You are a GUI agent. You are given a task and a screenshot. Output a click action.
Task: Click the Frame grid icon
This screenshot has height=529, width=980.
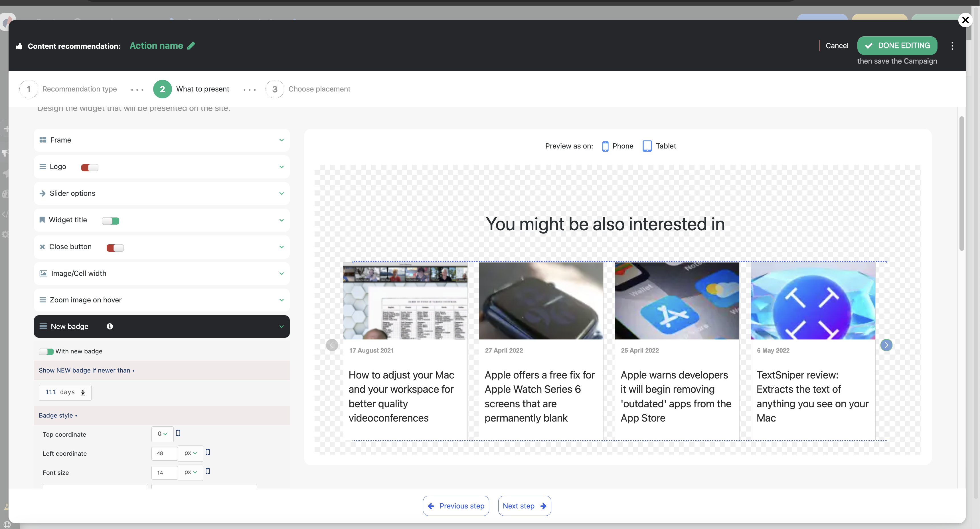[42, 140]
